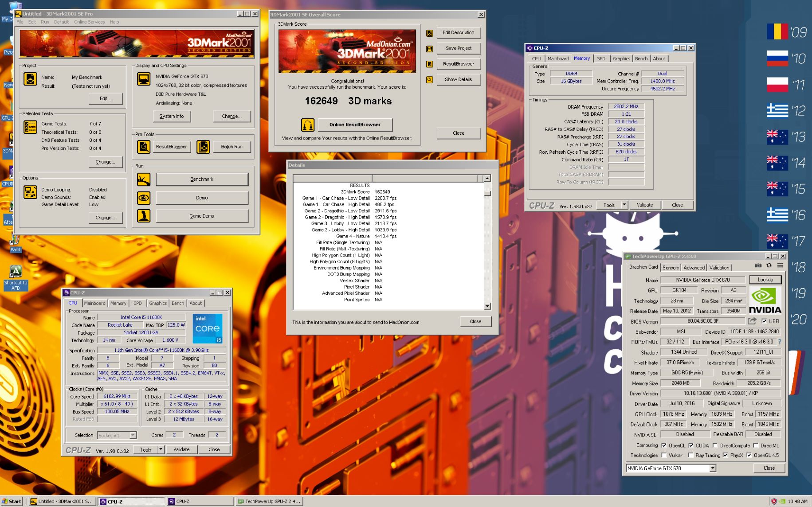Image resolution: width=812 pixels, height=507 pixels.
Task: Toggle the OpenCL checkbox
Action: click(664, 445)
